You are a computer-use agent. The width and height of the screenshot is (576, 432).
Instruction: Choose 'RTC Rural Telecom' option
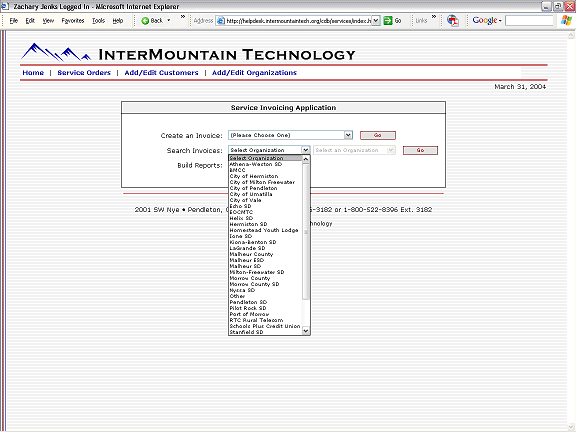point(265,320)
